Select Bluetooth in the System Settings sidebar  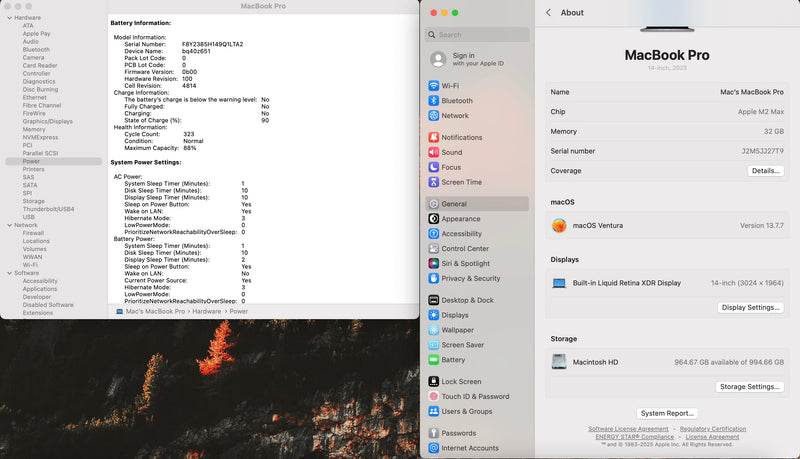tap(456, 101)
